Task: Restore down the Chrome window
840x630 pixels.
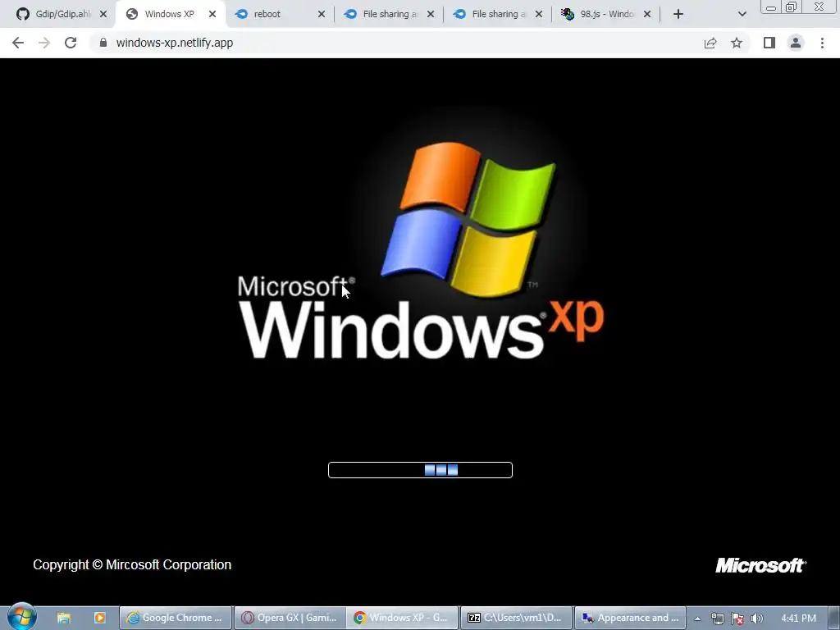Action: tap(791, 7)
